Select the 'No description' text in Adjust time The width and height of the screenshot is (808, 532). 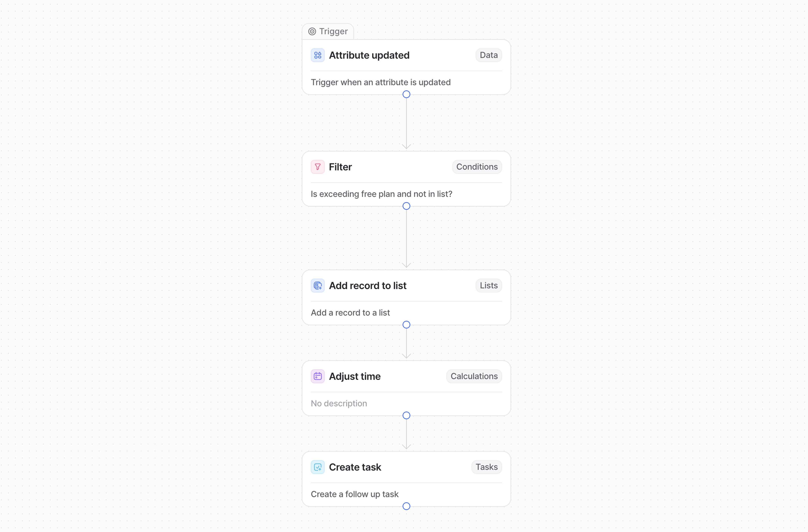339,404
